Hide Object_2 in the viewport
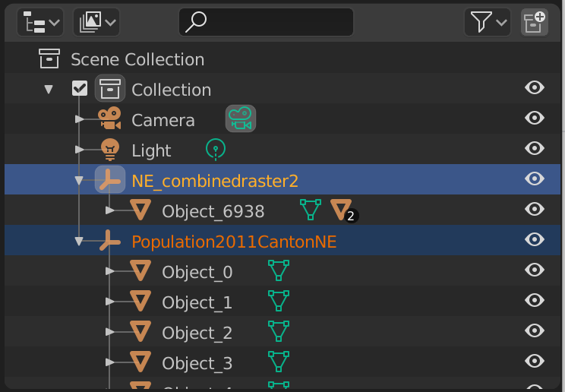The height and width of the screenshot is (392, 565). (x=535, y=330)
